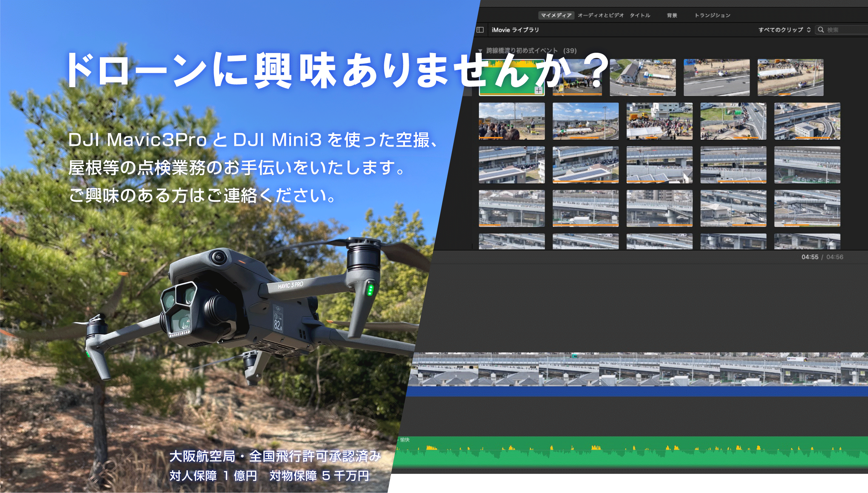The height and width of the screenshot is (493, 868).
Task: Click the 04:56 total duration readout
Action: point(834,257)
